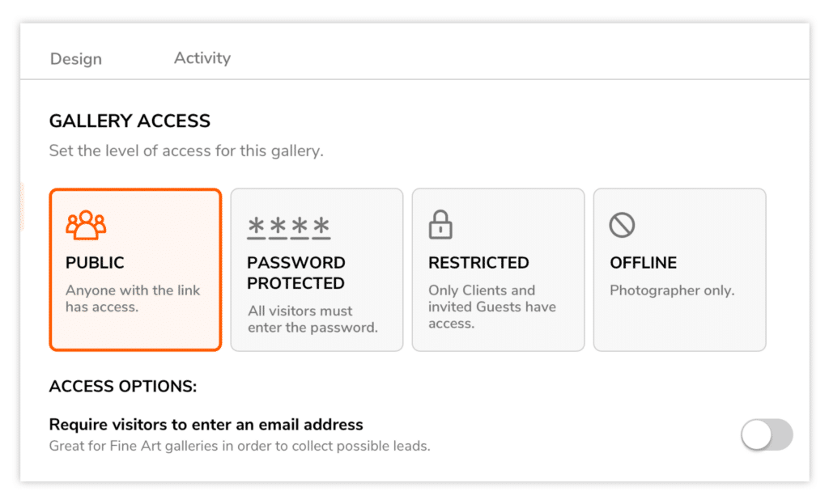Image resolution: width=829 pixels, height=504 pixels.
Task: Click the Fine Art galleries helper text
Action: [x=239, y=446]
